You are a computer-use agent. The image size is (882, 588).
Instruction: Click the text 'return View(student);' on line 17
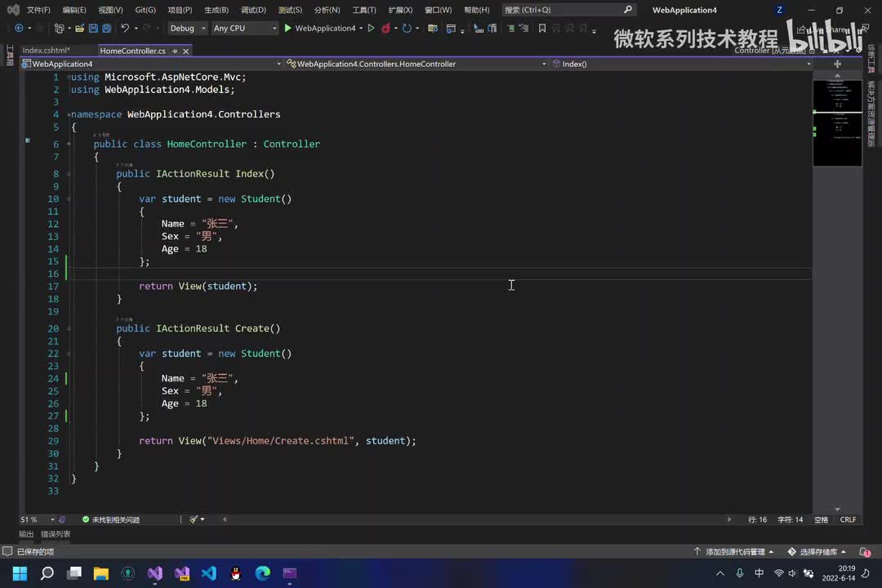tap(198, 287)
